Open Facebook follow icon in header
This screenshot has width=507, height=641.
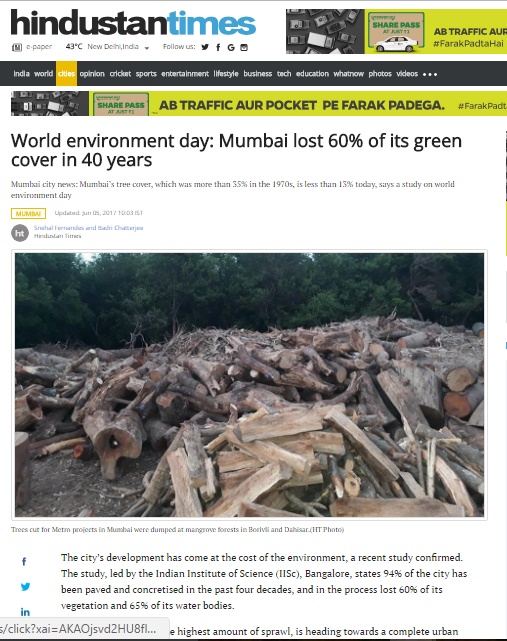point(218,47)
